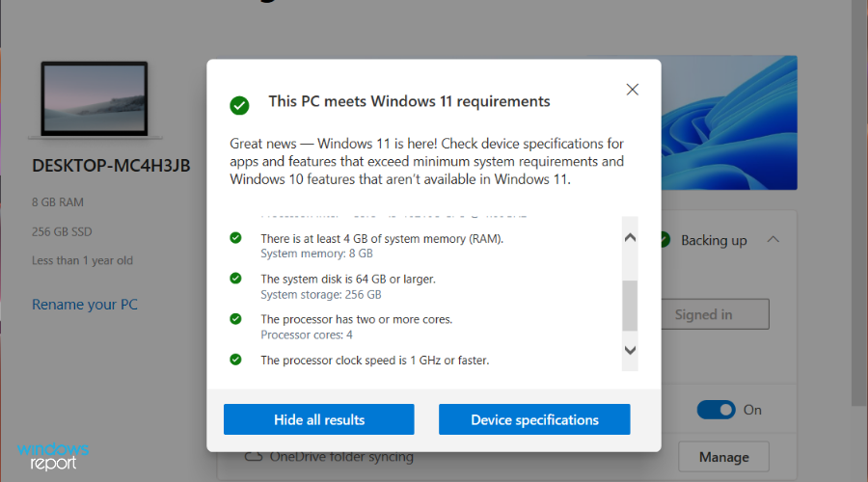Open Device specifications

click(534, 419)
